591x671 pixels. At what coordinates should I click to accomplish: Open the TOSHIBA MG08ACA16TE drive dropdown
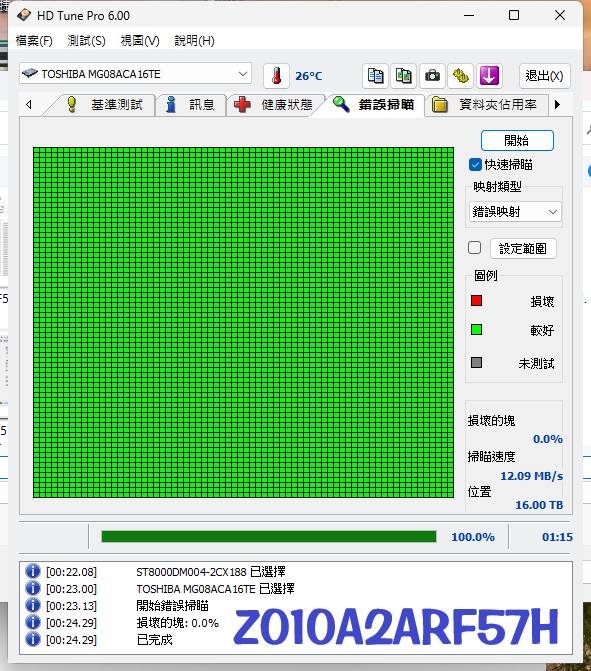pos(135,74)
